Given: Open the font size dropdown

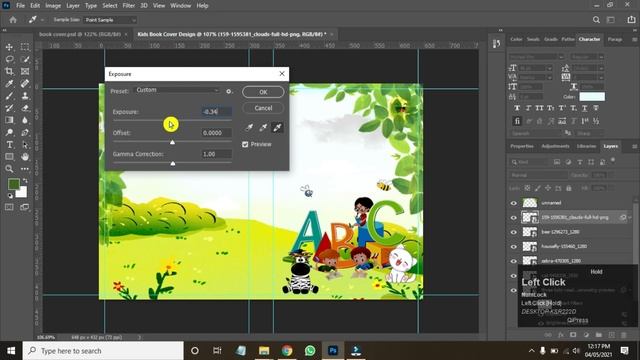Looking at the screenshot, I should 549,68.
